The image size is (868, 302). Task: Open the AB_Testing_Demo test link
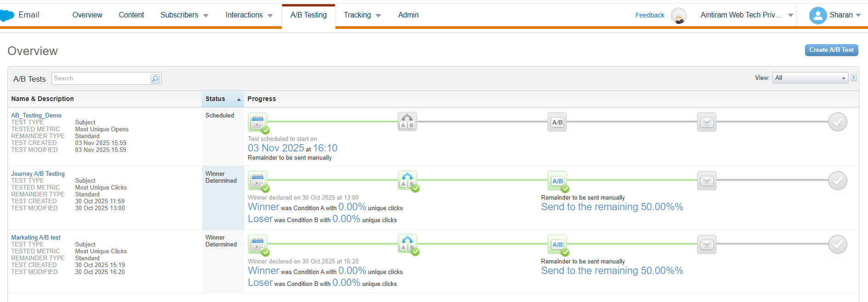tap(36, 115)
